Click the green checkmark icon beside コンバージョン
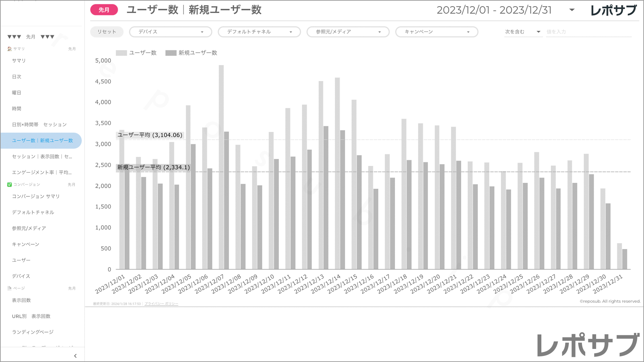This screenshot has width=644, height=362. 9,185
